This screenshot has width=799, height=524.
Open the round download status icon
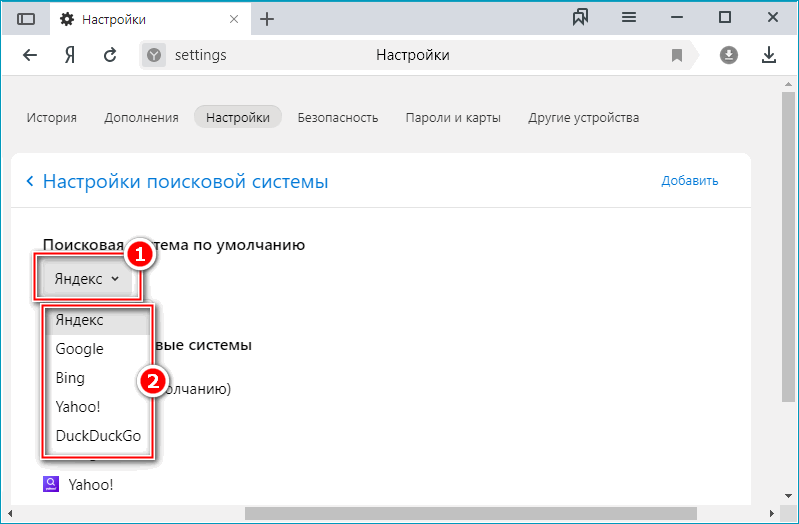pyautogui.click(x=729, y=55)
